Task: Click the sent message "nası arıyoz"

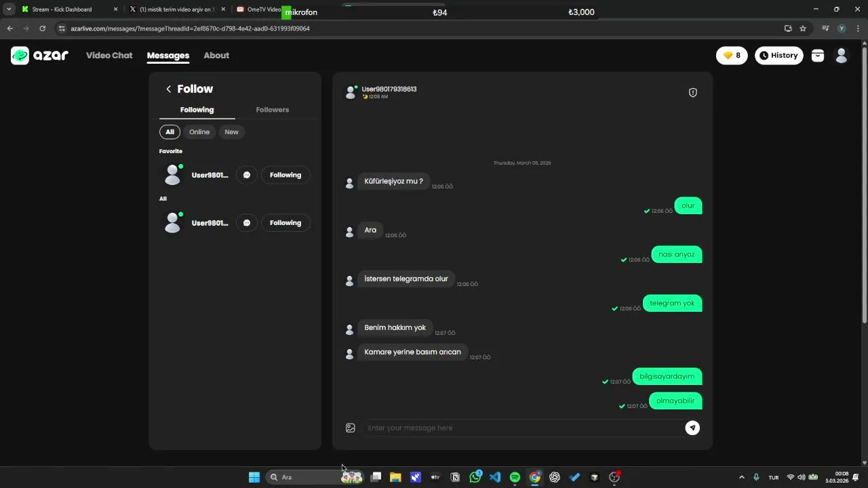Action: coord(677,254)
